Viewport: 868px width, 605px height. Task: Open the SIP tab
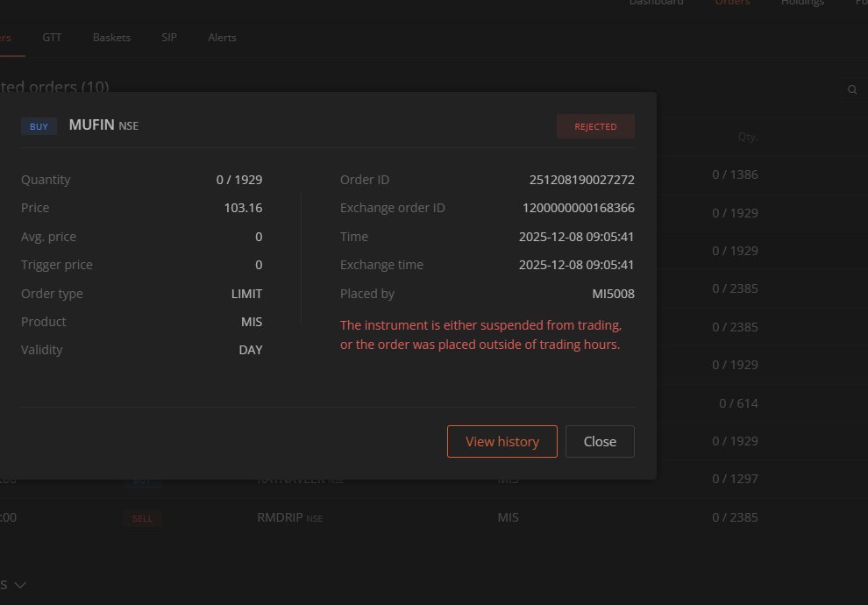coord(169,38)
